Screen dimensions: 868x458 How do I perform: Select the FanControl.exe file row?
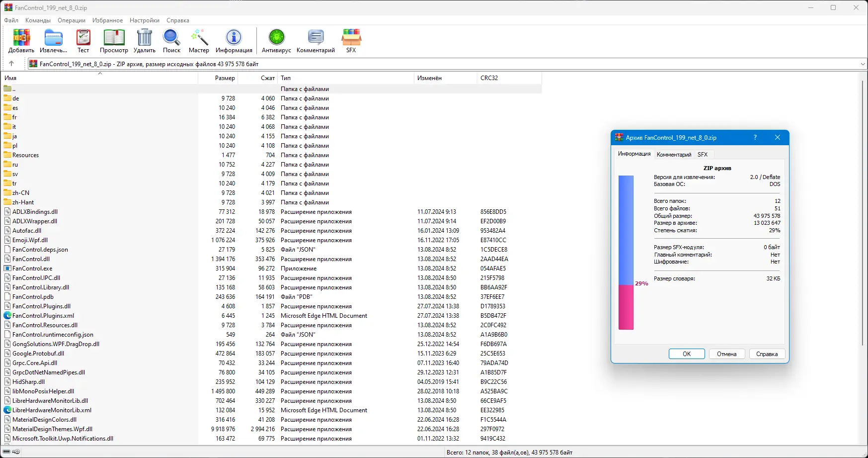pyautogui.click(x=271, y=269)
